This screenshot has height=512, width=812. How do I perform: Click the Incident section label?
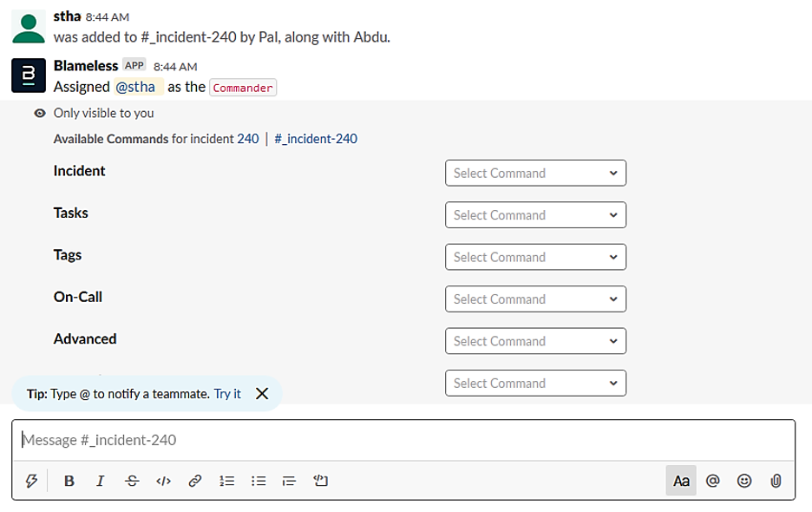(x=79, y=171)
